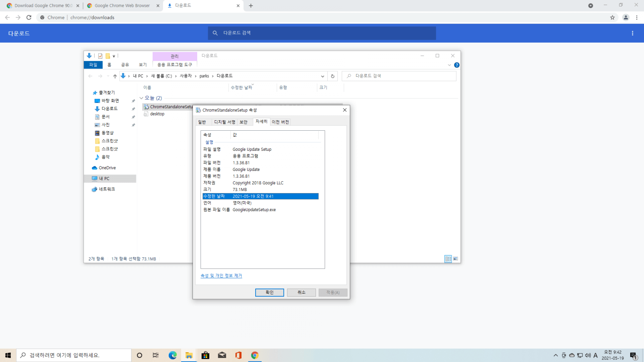Viewport: 644px width, 362px height.
Task: Sort files by the 이름 column header
Action: (147, 87)
